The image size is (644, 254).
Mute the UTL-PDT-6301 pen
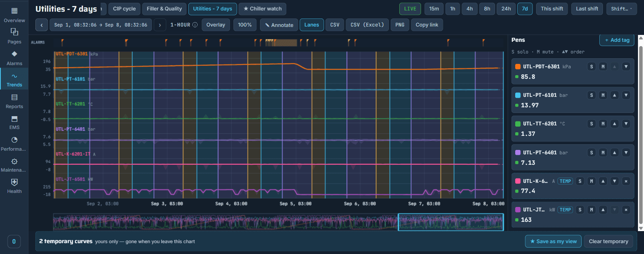click(603, 67)
